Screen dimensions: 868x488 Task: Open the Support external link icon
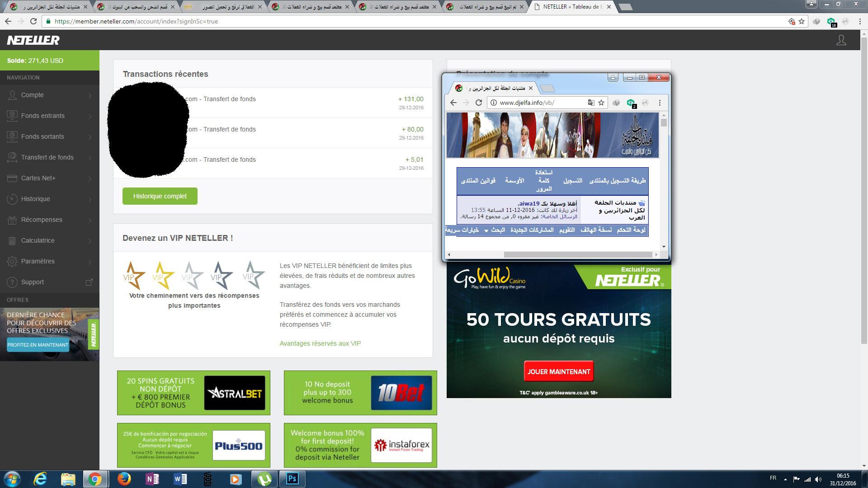click(x=89, y=282)
